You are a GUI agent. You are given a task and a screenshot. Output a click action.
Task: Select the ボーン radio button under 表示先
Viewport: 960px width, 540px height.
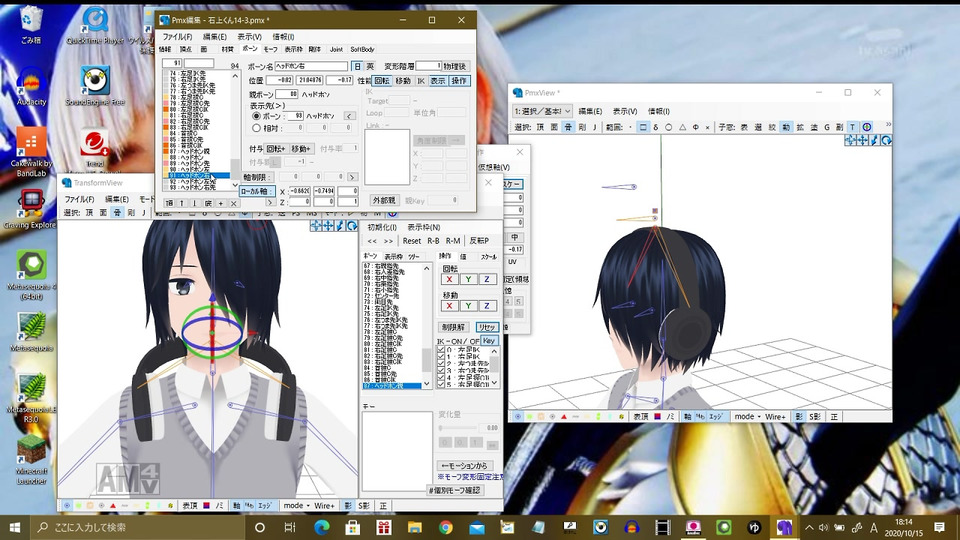click(256, 116)
